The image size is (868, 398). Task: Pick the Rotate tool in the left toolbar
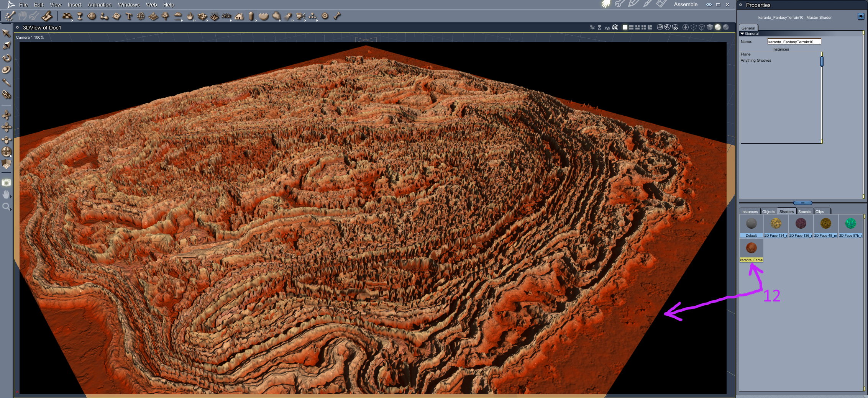7,58
